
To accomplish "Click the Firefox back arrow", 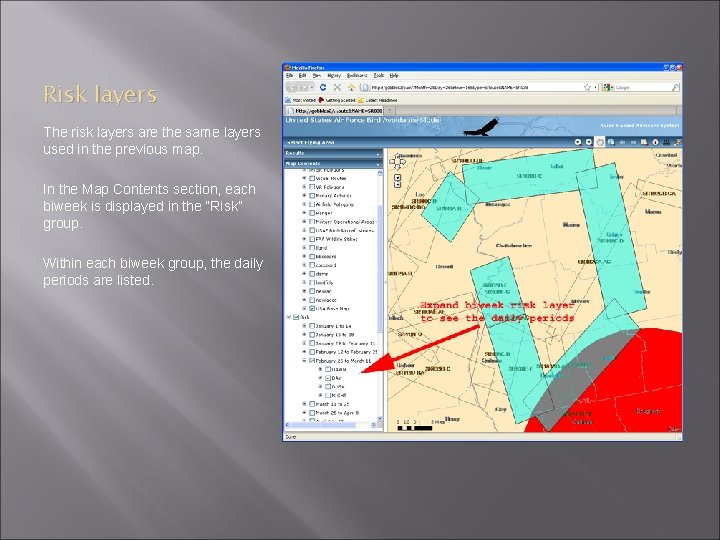I will [x=292, y=87].
